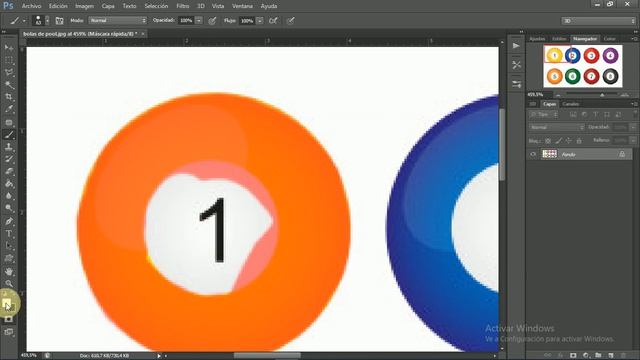Select the Rectangular Marquee tool

point(9,60)
